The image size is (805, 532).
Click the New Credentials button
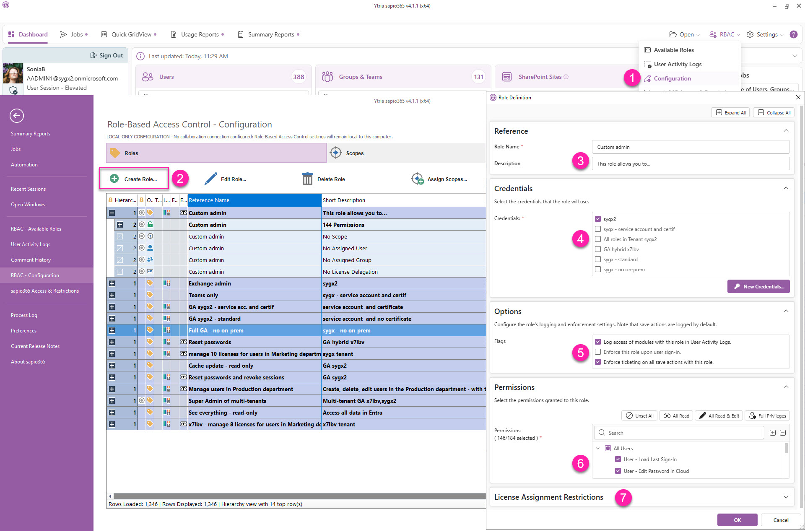click(x=758, y=287)
